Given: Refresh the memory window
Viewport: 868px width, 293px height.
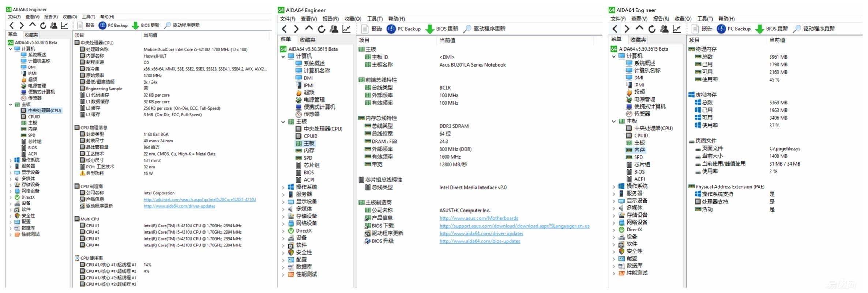Looking at the screenshot, I should point(652,29).
